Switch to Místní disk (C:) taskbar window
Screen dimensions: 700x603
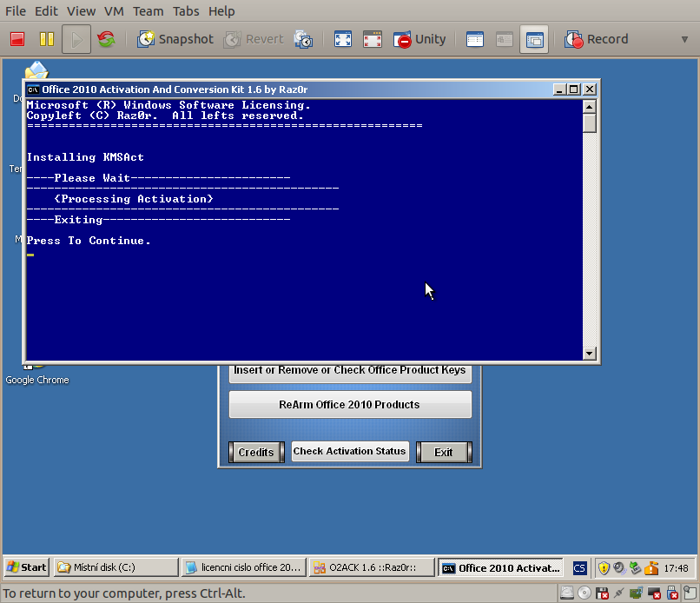[x=116, y=567]
